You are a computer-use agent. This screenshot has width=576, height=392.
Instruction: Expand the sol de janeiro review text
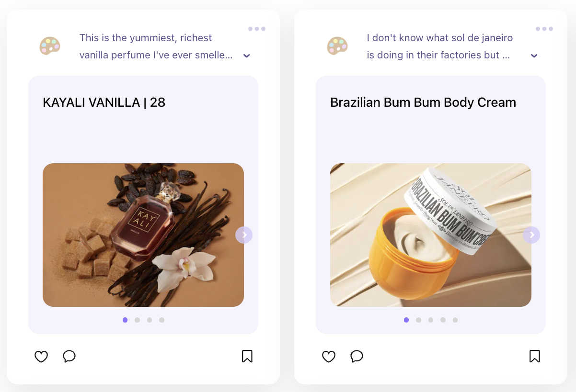(x=534, y=56)
